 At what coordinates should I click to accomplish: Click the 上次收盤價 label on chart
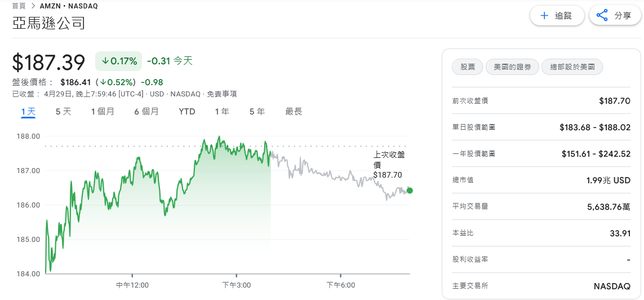389,160
